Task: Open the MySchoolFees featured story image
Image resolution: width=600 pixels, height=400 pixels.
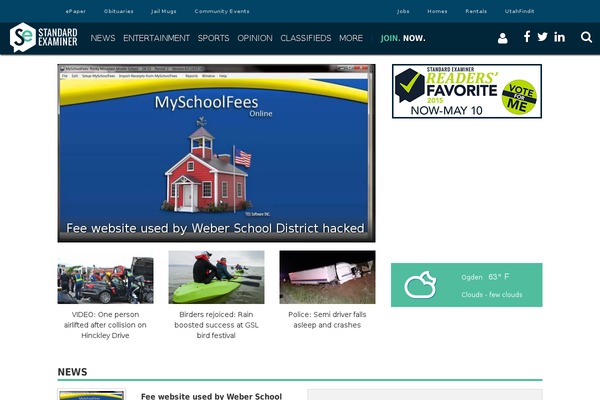Action: click(x=216, y=153)
